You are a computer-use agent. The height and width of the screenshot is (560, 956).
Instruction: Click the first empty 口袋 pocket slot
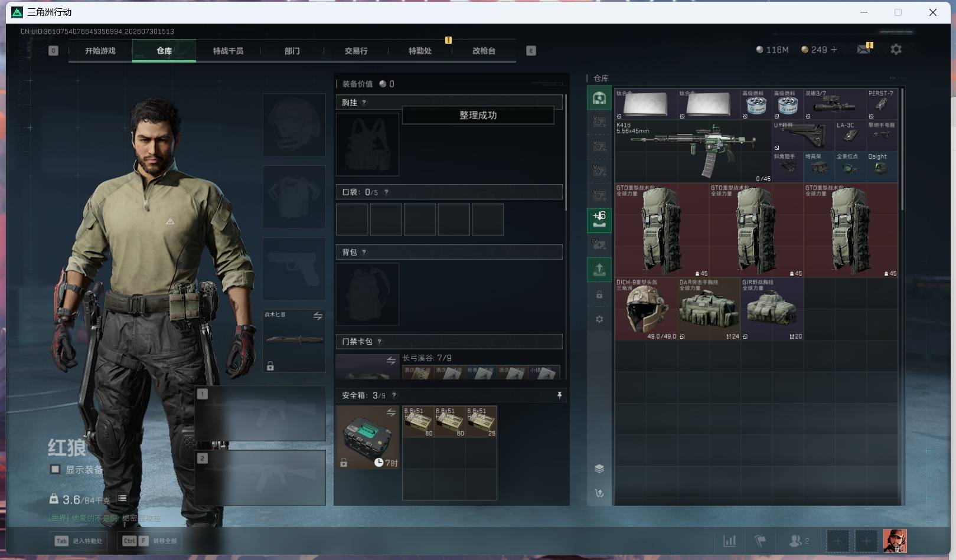pos(353,220)
